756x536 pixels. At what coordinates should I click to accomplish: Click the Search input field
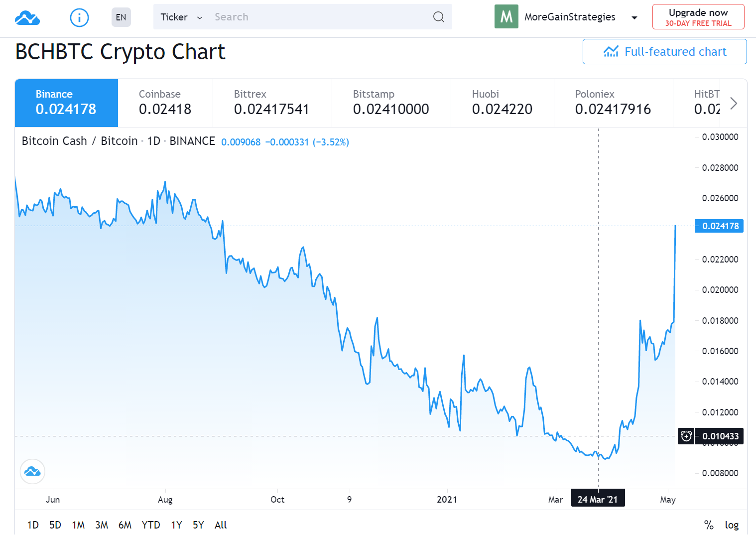(319, 17)
